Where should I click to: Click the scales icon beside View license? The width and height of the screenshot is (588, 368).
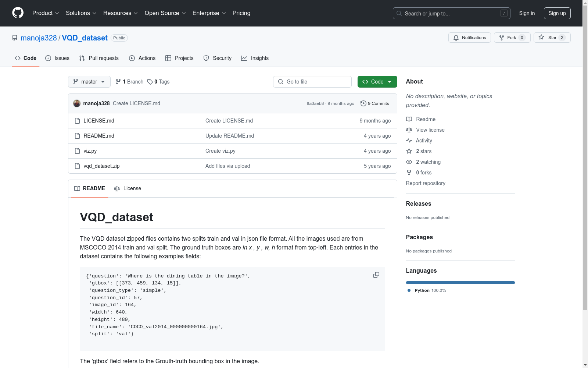tap(409, 130)
